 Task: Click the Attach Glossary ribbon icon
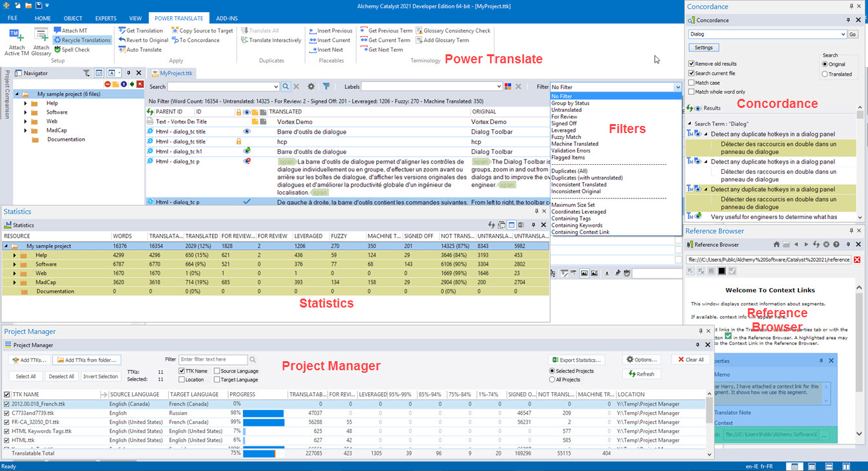tap(41, 41)
